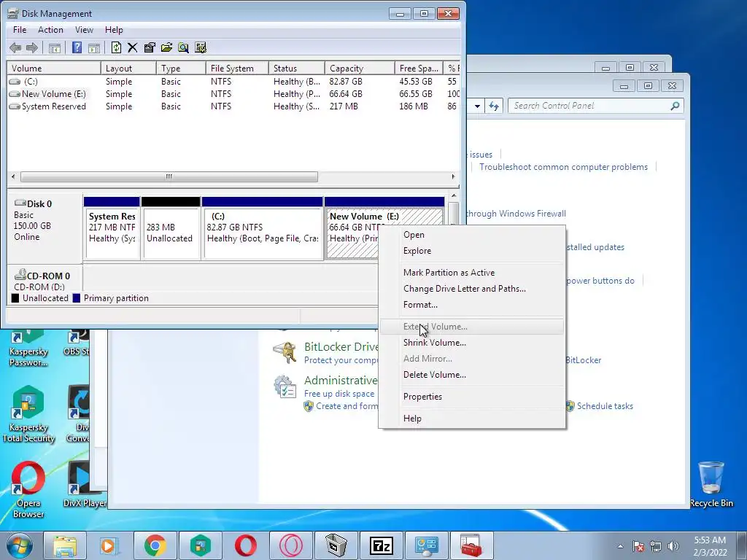Expand hidden tray icons arrow

620,546
